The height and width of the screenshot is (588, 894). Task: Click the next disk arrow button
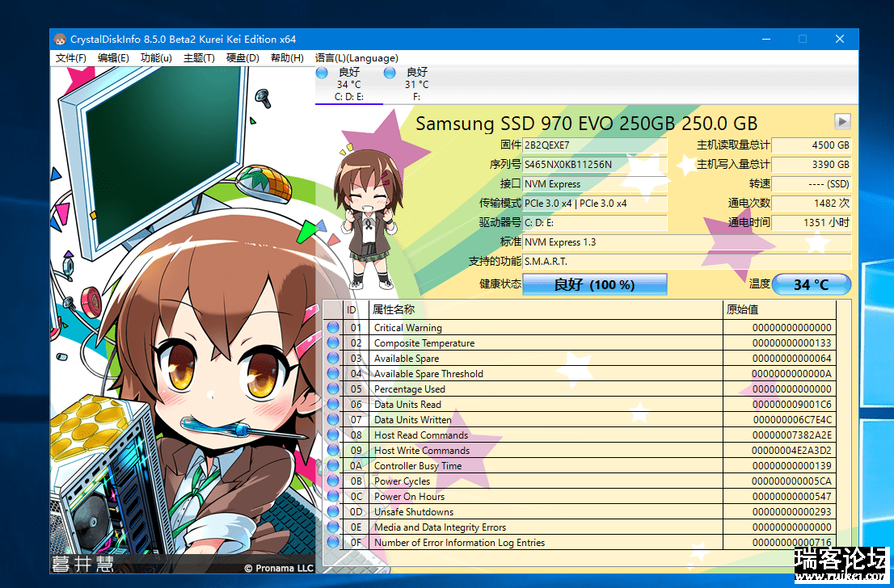coord(842,121)
